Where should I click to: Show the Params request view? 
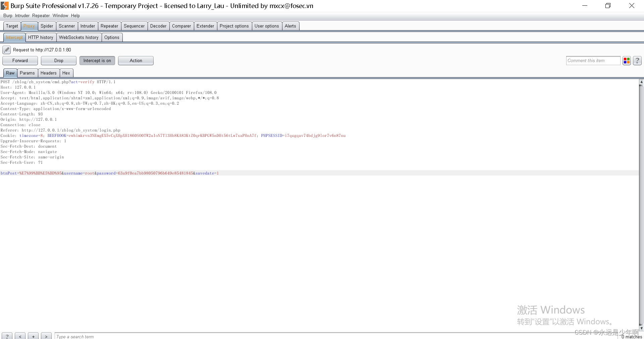click(x=27, y=73)
